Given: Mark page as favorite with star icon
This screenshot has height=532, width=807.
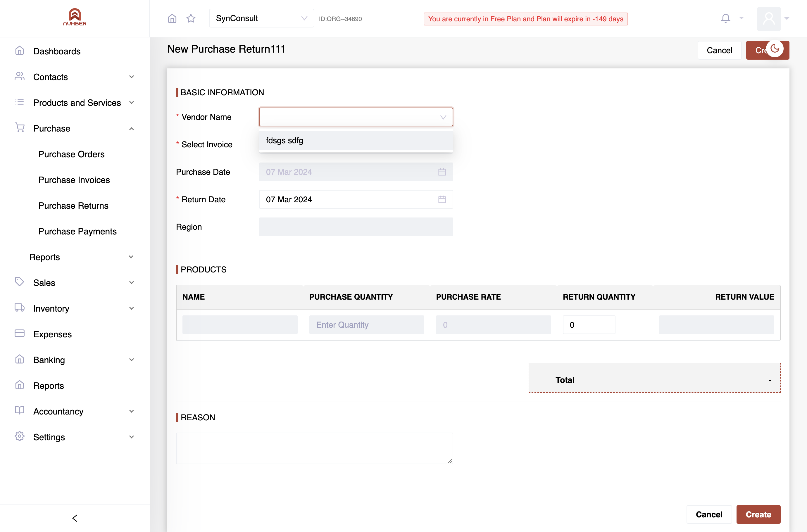Looking at the screenshot, I should (191, 18).
